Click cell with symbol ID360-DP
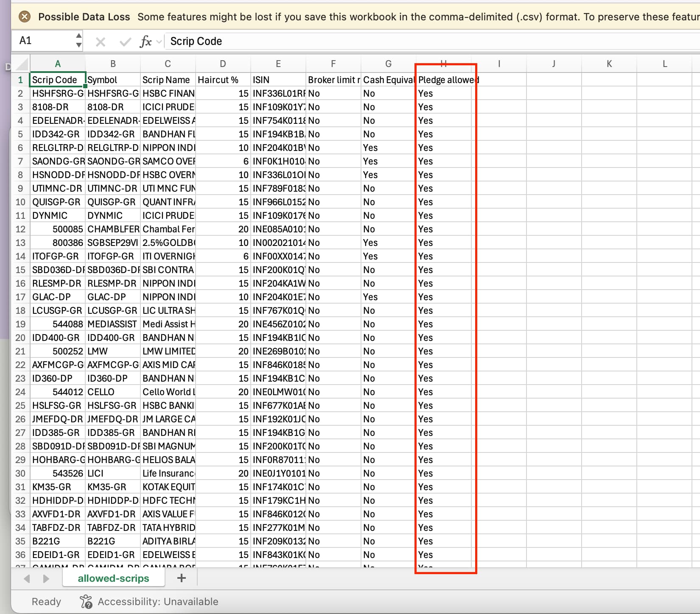Screen dimensions: 700x614 point(113,378)
